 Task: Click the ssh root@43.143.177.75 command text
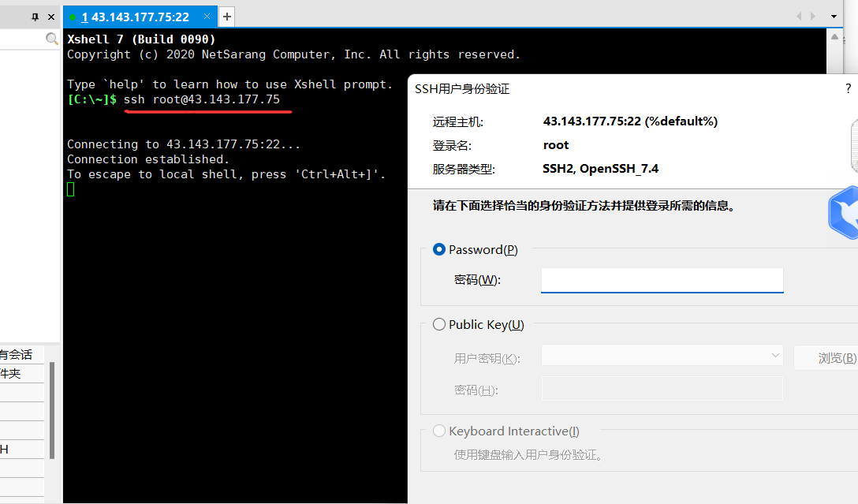coord(202,99)
